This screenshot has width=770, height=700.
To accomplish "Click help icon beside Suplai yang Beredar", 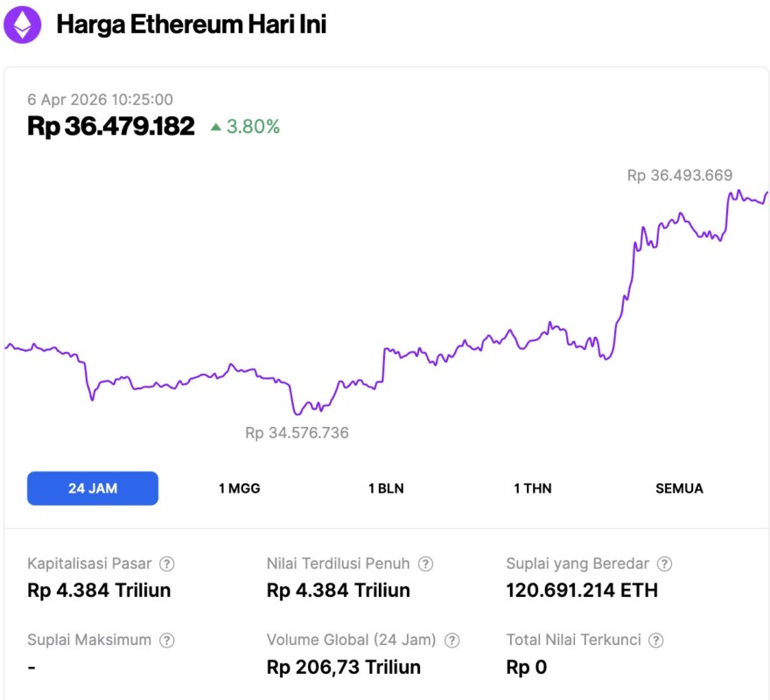I will [664, 564].
